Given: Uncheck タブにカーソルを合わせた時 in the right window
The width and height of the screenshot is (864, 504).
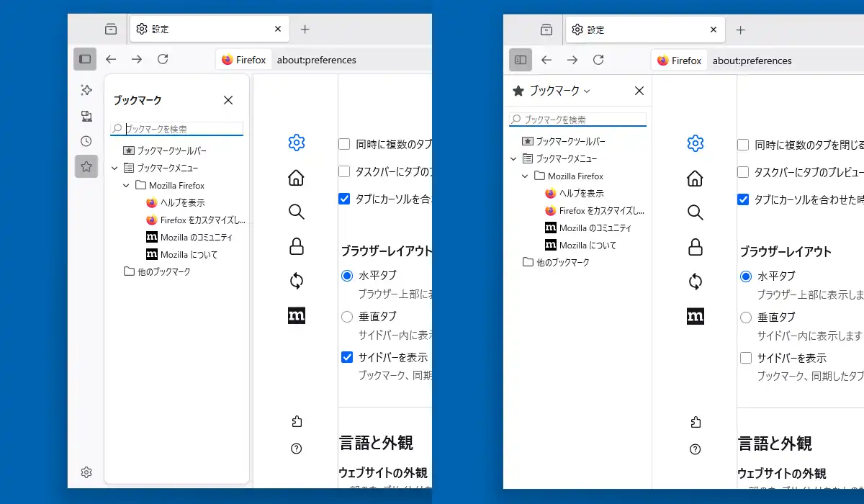Looking at the screenshot, I should pyautogui.click(x=744, y=199).
